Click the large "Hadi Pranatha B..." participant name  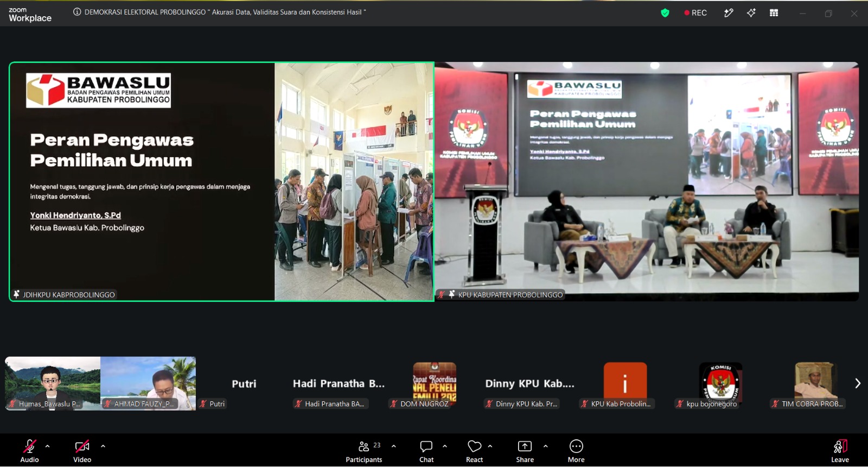(339, 384)
